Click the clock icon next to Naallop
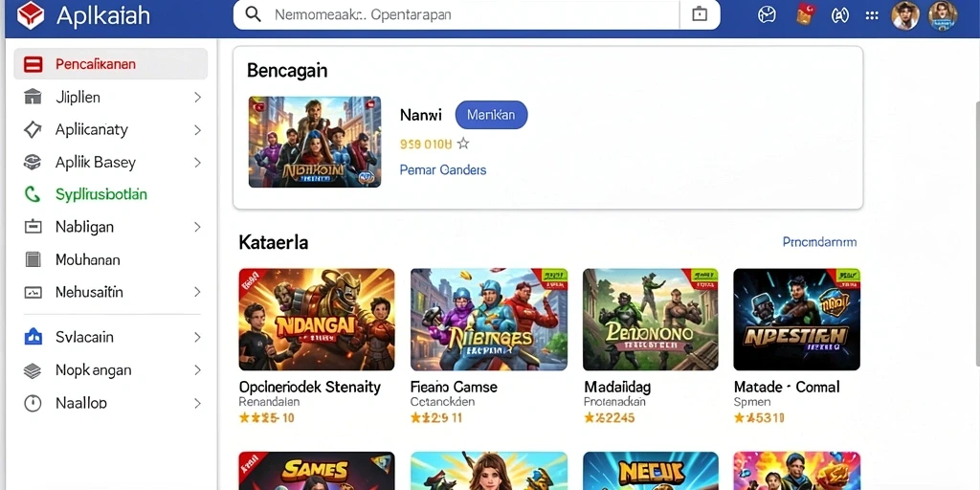Viewport: 980px width, 490px height. tap(32, 403)
